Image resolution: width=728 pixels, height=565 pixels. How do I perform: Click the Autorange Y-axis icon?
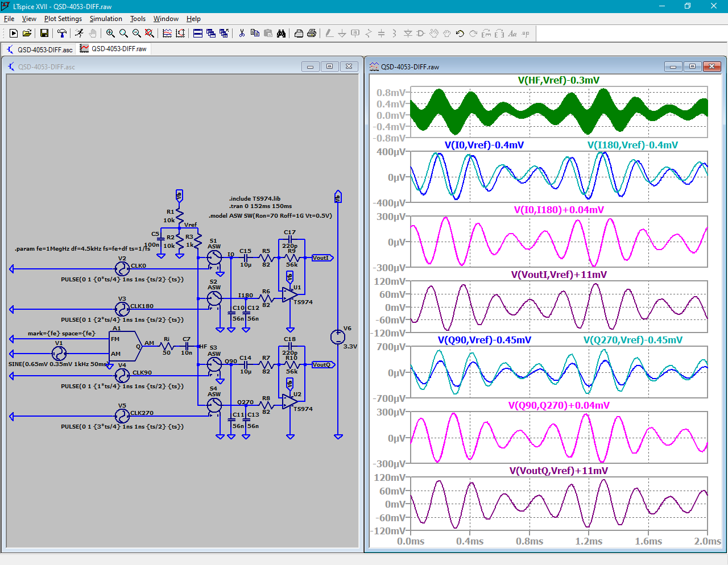tap(180, 34)
